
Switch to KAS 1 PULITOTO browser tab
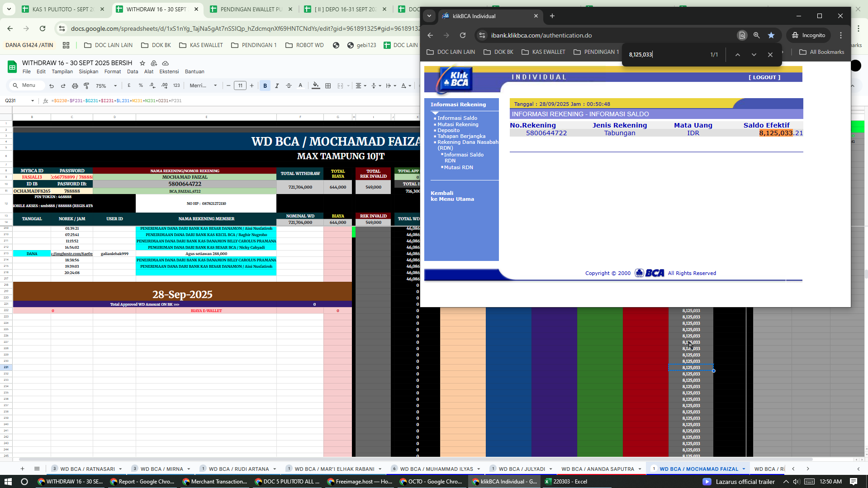(63, 9)
